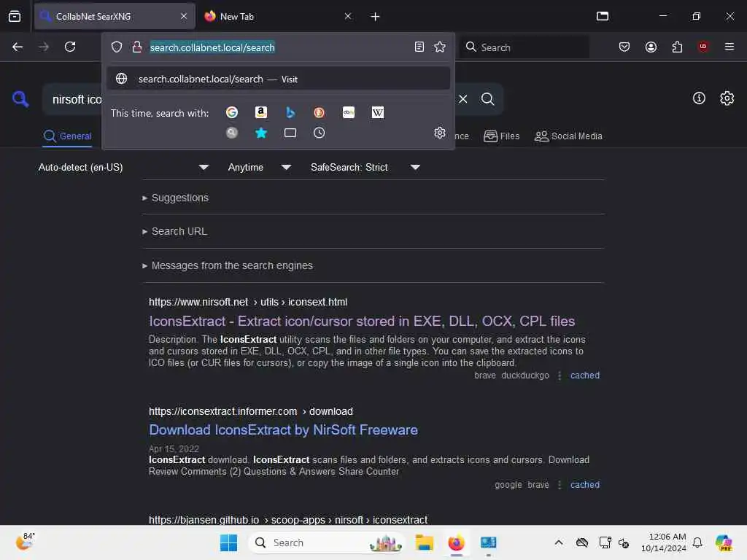
Task: Search with Google one-off engine
Action: pos(232,112)
